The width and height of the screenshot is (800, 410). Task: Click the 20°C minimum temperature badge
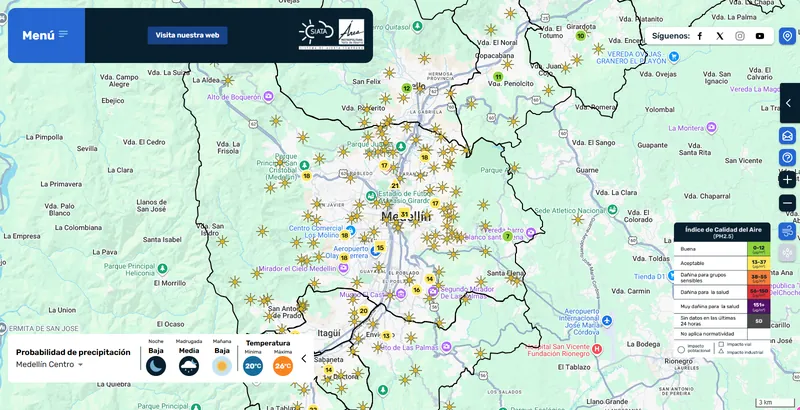[x=253, y=366]
